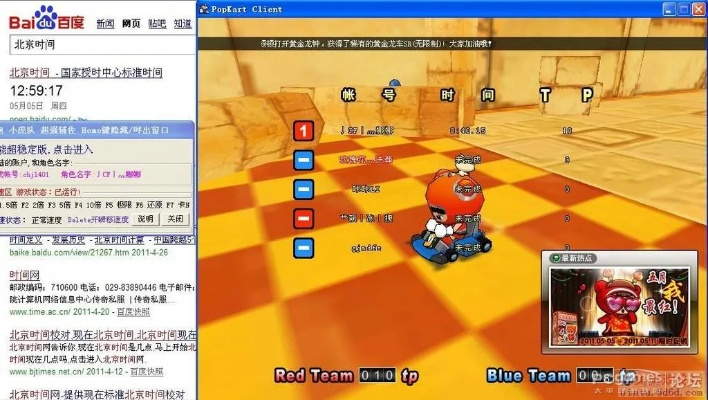
Task: Click the Delete开键移速度 hint text
Action: 98,220
